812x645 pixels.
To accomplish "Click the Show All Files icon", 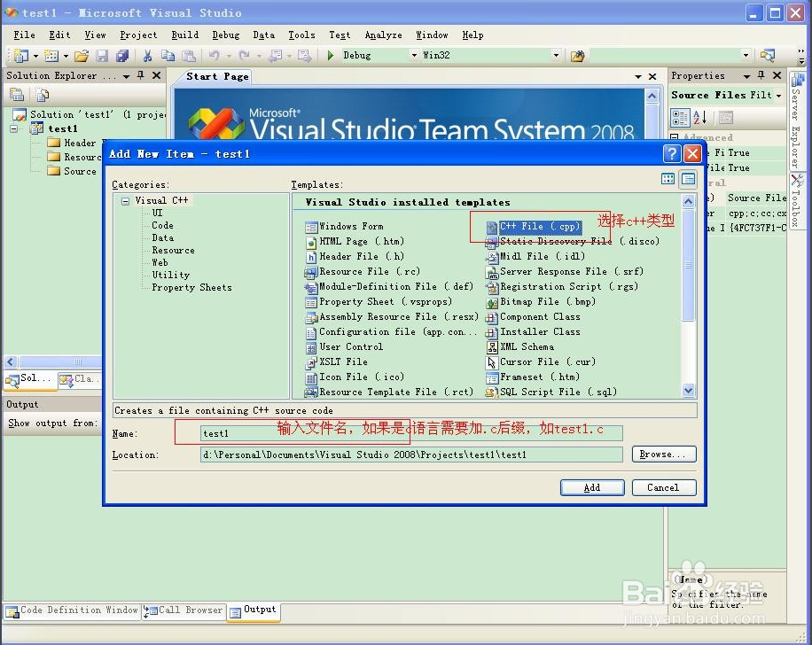I will tap(43, 95).
